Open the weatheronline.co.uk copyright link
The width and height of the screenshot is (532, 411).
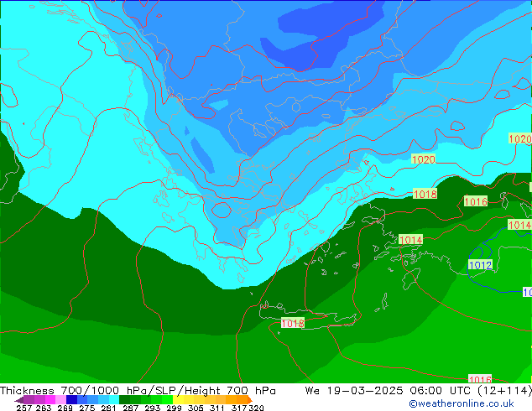461,403
